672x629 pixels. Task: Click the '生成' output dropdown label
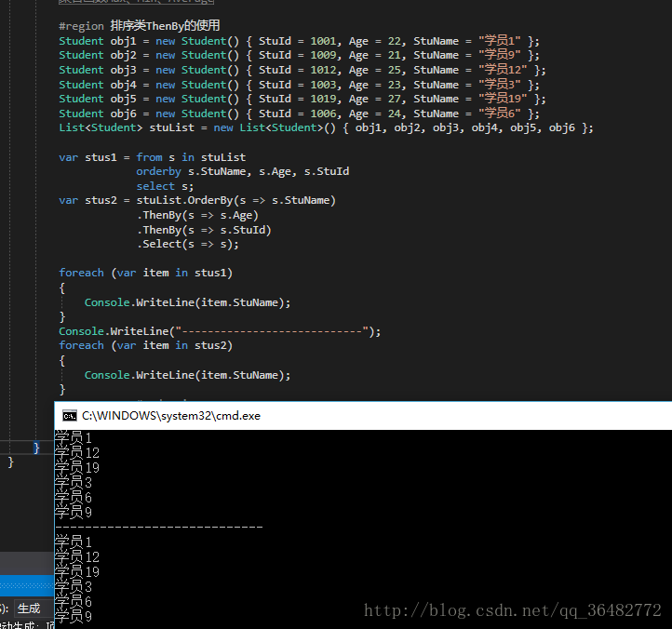pos(29,609)
